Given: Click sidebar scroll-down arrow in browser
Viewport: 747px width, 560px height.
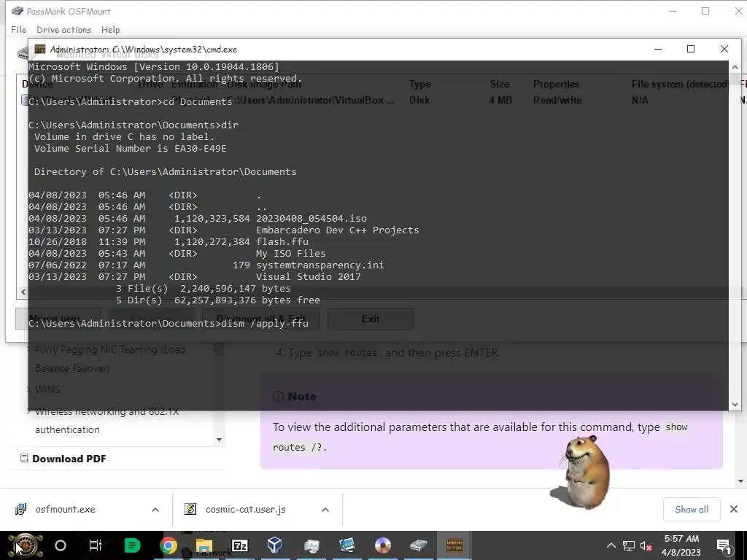Looking at the screenshot, I should click(219, 440).
